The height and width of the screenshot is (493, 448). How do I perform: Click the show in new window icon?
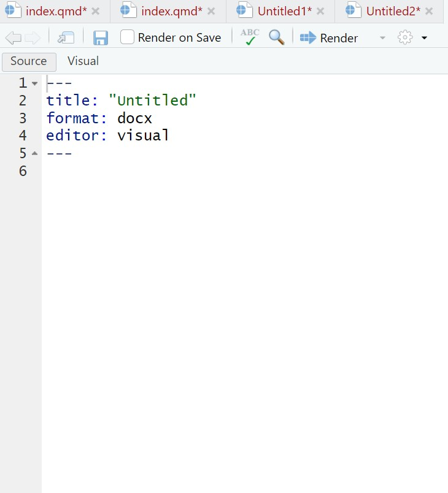(66, 38)
